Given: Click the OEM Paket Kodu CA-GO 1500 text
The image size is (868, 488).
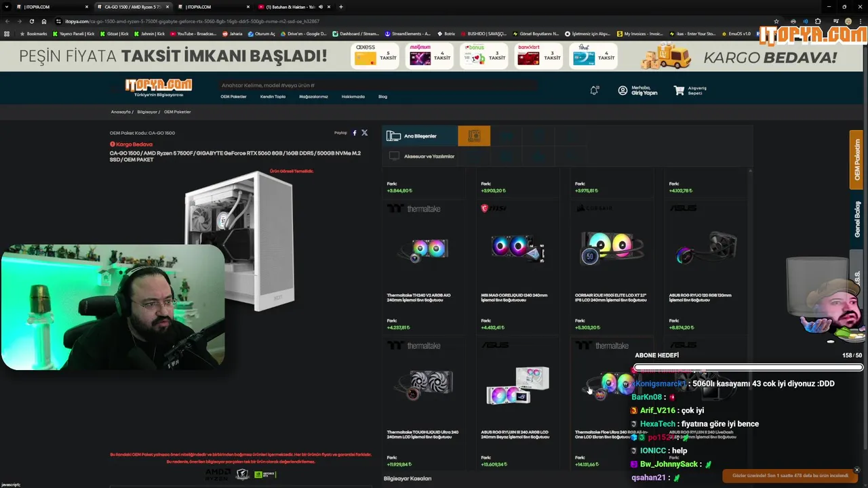Looking at the screenshot, I should (x=142, y=133).
